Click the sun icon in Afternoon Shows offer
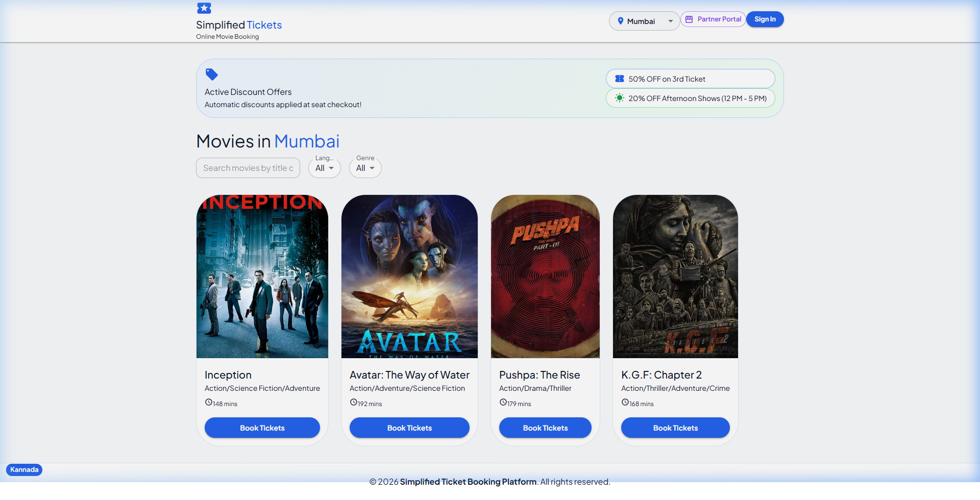Viewport: 980px width, 500px height. coord(620,98)
